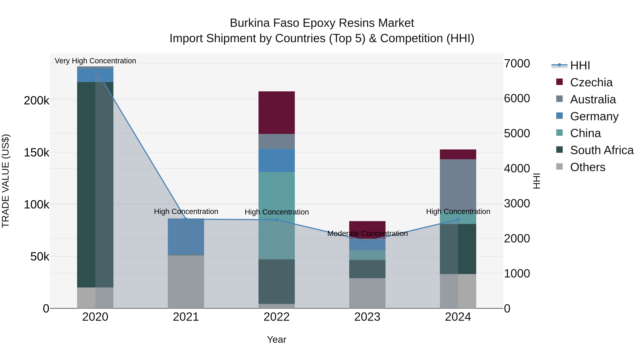Click the Germany segment of the 2021 bar
Image resolution: width=644 pixels, height=362 pixels.
pyautogui.click(x=186, y=237)
